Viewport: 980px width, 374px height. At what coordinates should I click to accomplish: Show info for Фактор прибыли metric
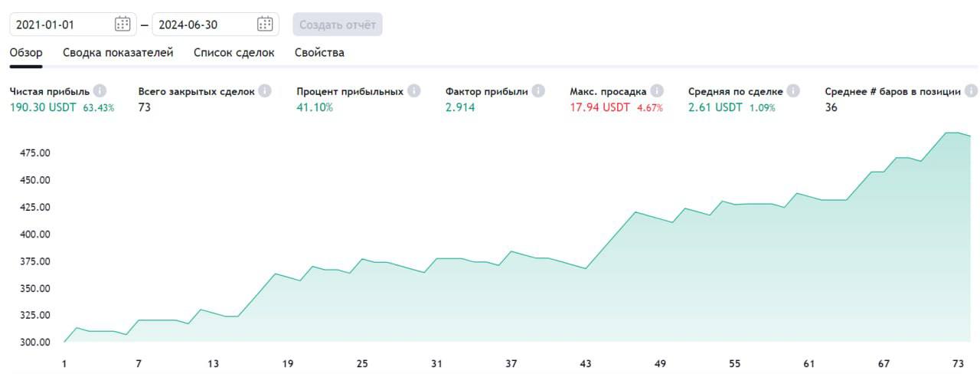pyautogui.click(x=538, y=91)
